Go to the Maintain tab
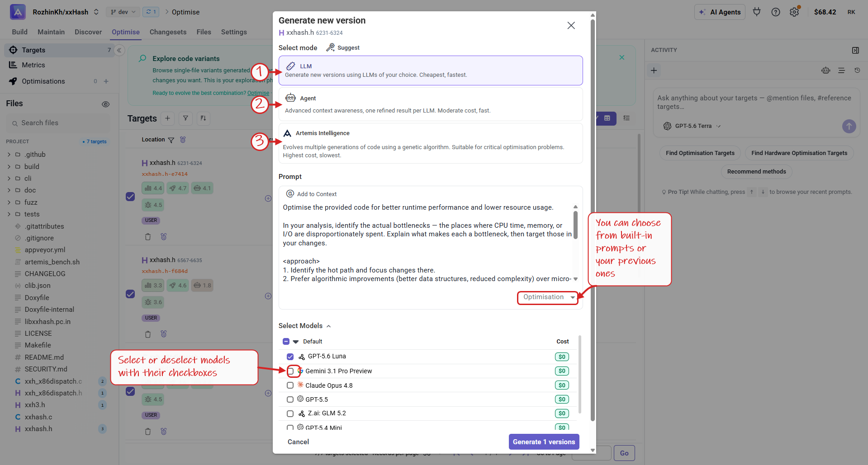The image size is (868, 465). point(51,32)
